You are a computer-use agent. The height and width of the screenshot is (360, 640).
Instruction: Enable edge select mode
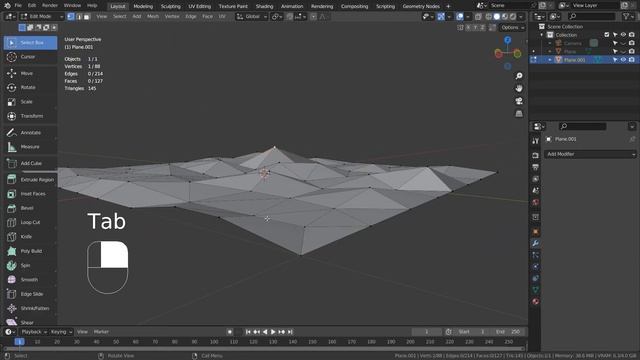pos(79,17)
